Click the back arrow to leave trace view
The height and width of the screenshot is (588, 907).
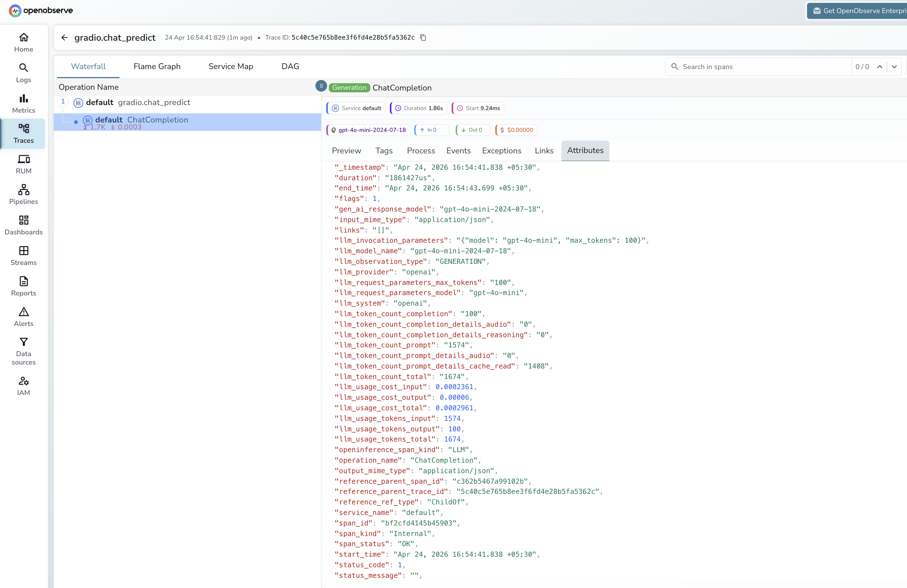(64, 37)
